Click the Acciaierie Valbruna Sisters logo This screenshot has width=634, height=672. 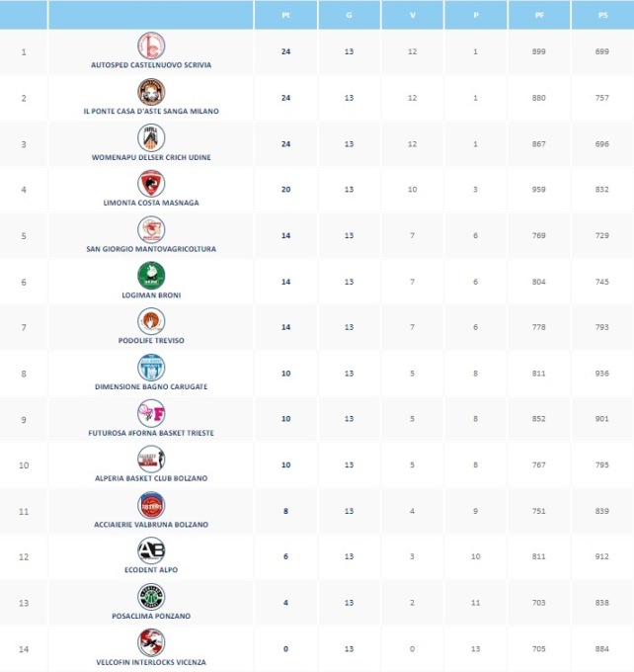(151, 505)
